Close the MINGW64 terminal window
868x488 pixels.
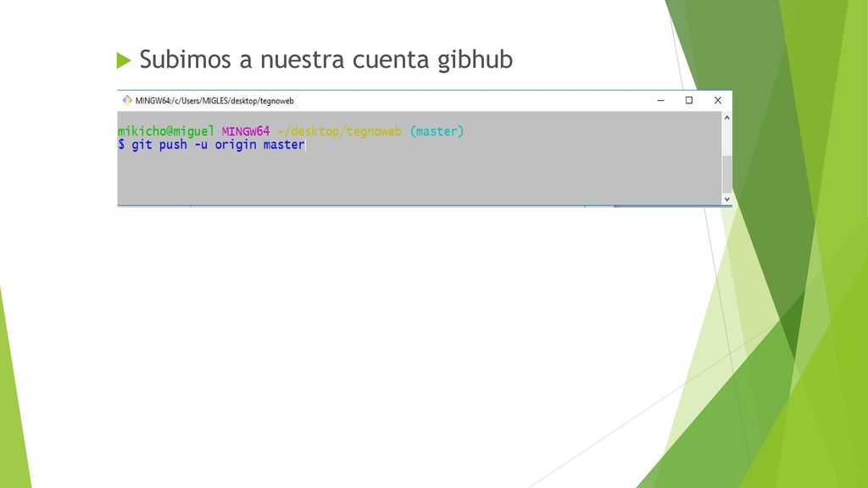(718, 100)
